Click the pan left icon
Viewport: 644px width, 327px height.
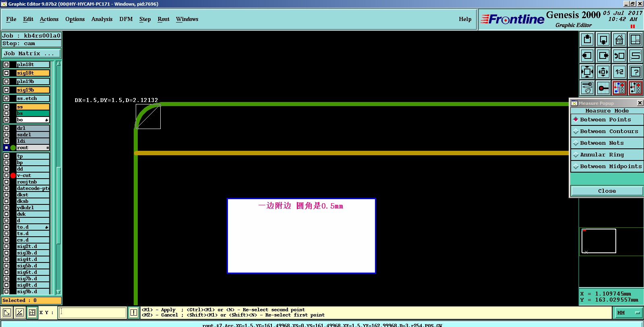[x=587, y=56]
